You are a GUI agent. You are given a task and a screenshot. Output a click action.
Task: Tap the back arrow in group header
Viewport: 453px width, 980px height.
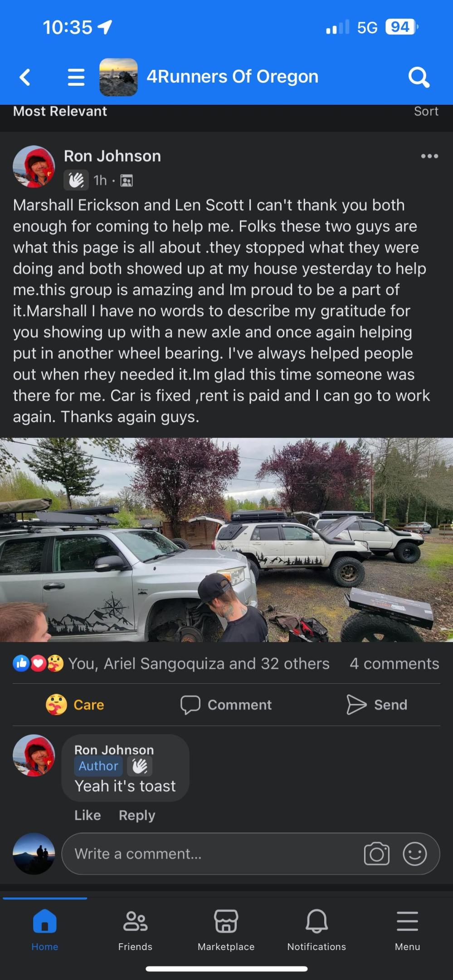tap(25, 77)
